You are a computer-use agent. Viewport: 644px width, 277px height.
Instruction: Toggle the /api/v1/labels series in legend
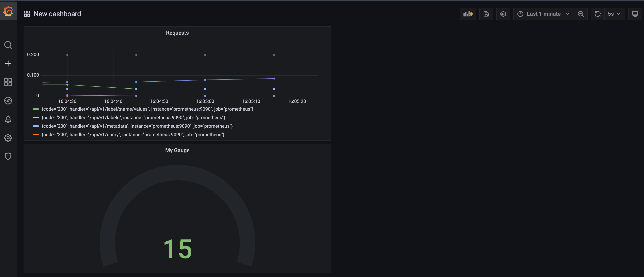click(133, 118)
